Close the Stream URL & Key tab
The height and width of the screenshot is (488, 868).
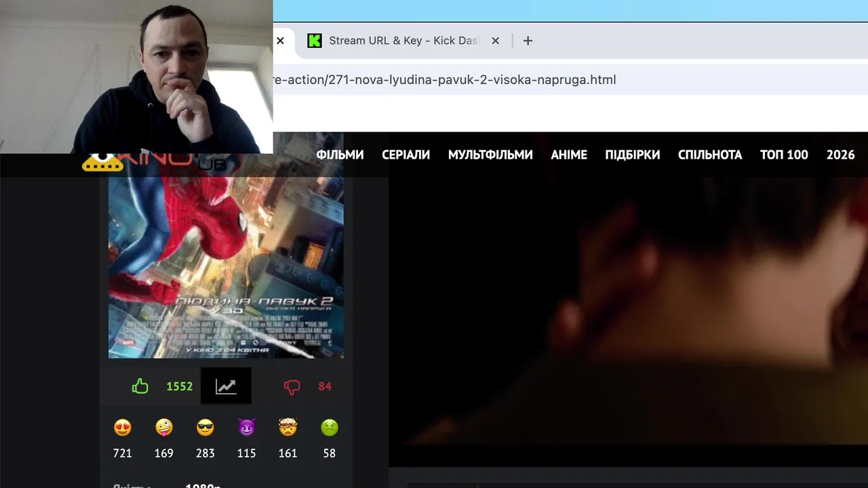495,41
